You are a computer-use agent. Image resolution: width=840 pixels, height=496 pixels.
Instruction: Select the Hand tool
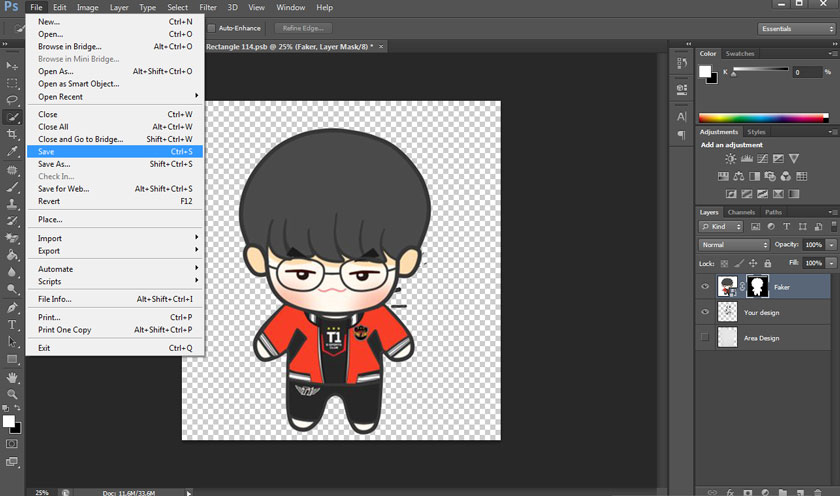(12, 378)
